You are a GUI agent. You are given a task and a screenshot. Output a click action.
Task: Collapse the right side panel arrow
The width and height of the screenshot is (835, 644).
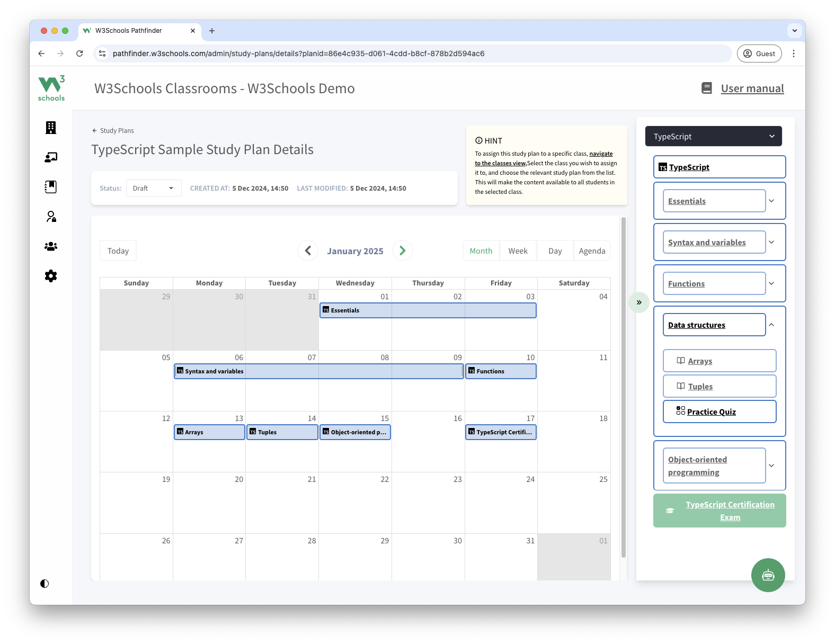(x=639, y=302)
